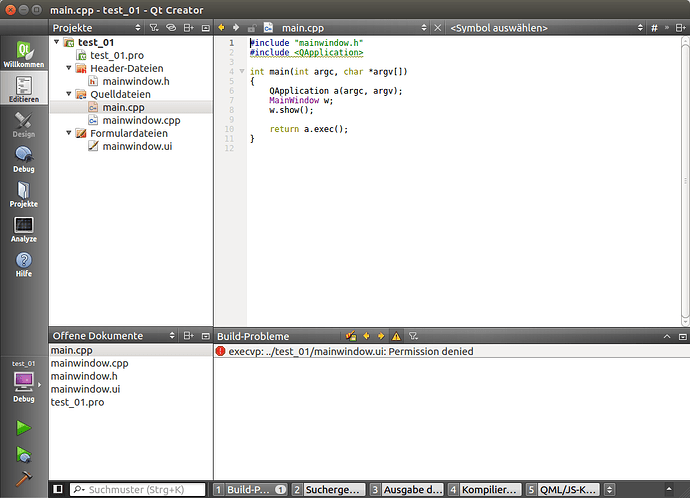Go forward in editor history

[236, 28]
